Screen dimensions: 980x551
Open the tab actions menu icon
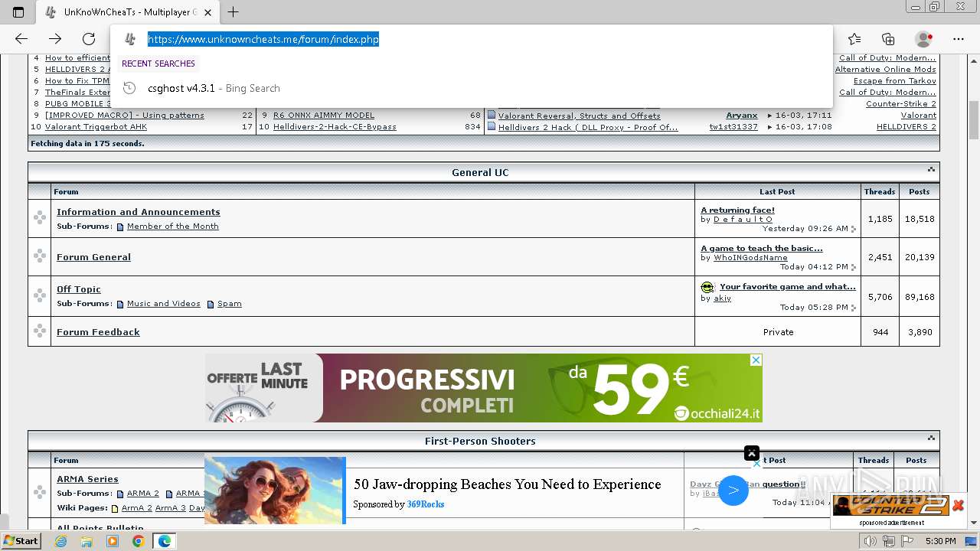point(18,12)
